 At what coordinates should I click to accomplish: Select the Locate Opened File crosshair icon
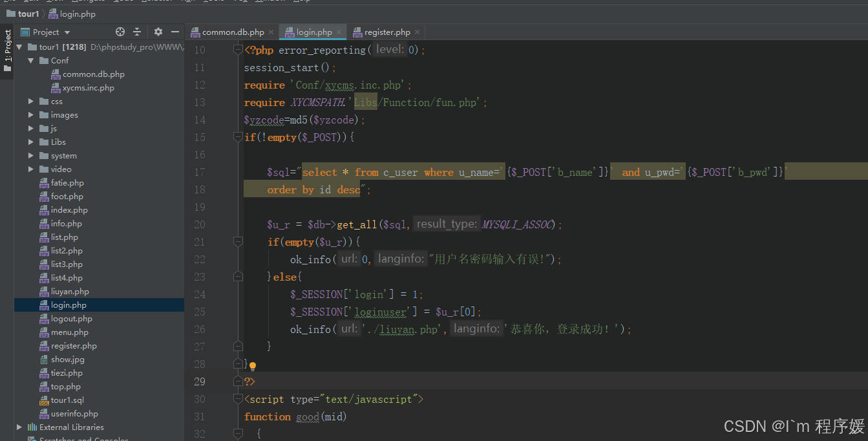pyautogui.click(x=120, y=31)
